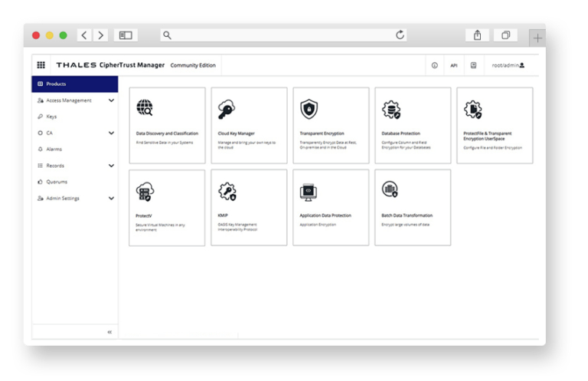This screenshot has width=588, height=381.
Task: Click Application Data Protection title
Action: coord(325,215)
